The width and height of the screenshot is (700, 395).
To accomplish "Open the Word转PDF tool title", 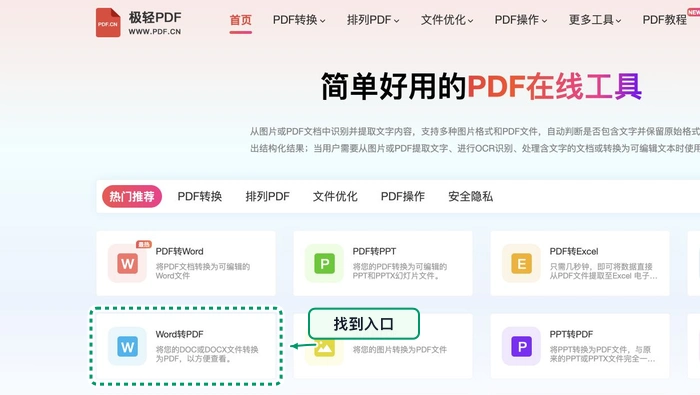I will (179, 334).
